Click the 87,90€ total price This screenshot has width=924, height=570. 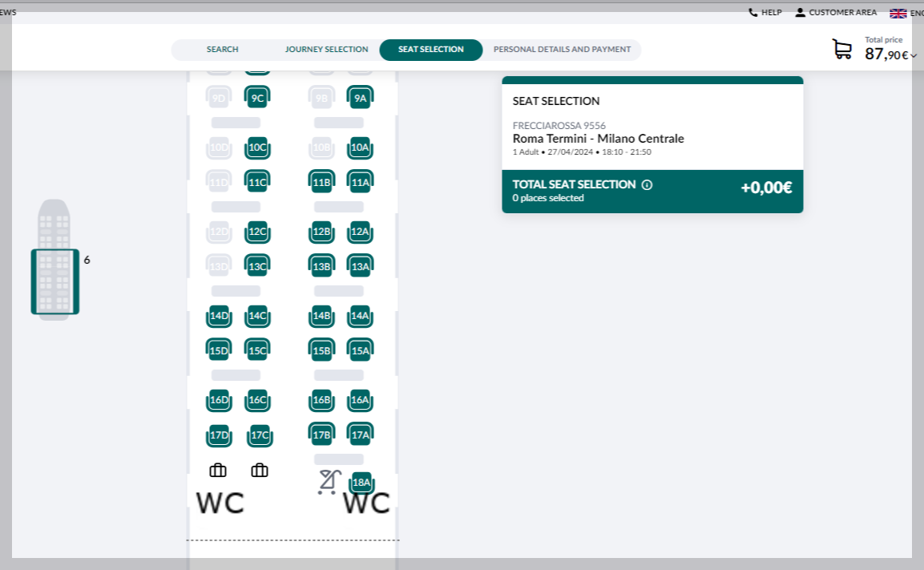coord(886,55)
